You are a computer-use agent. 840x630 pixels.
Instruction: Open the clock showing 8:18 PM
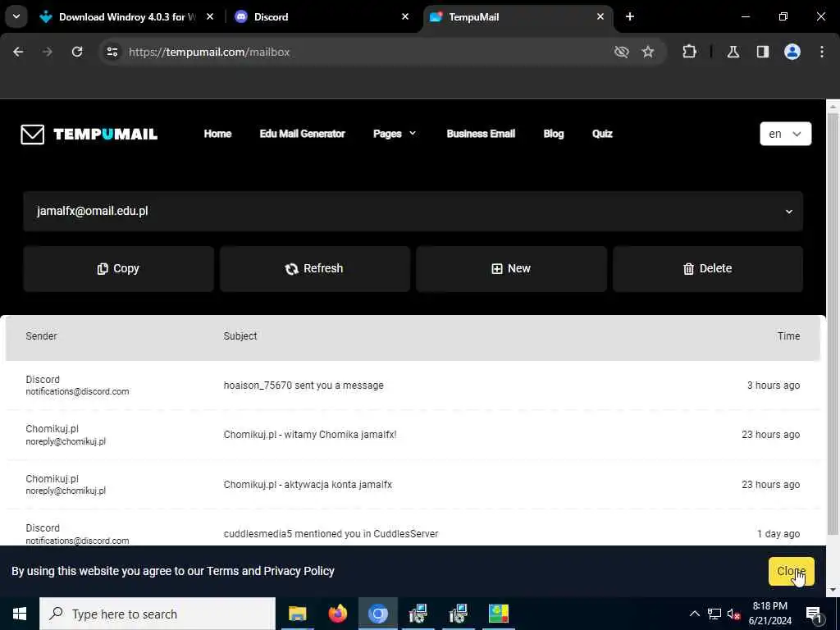point(769,614)
